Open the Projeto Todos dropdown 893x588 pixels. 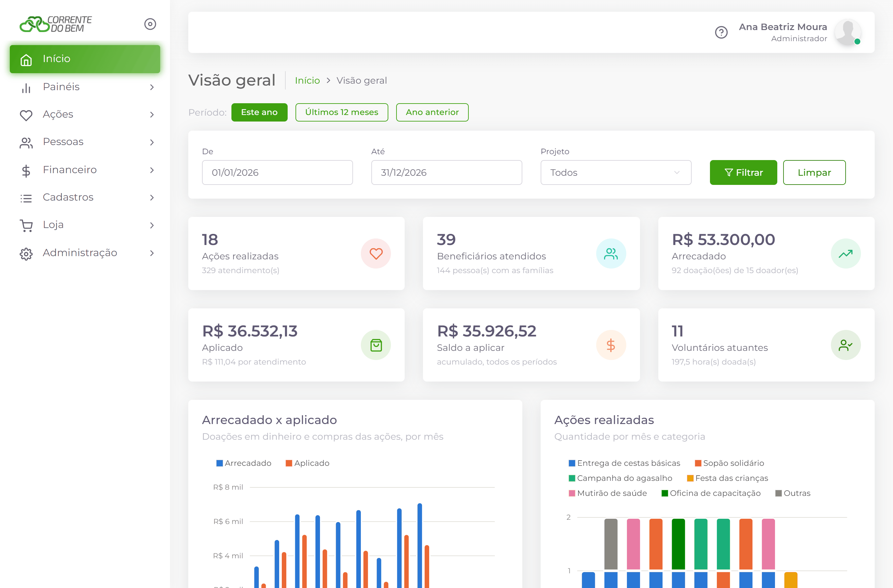(x=616, y=172)
